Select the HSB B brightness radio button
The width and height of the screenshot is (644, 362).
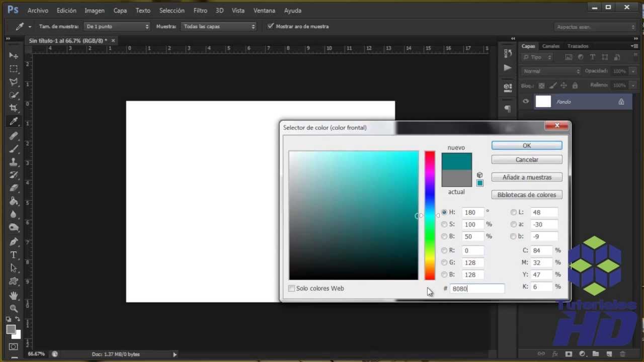(444, 236)
